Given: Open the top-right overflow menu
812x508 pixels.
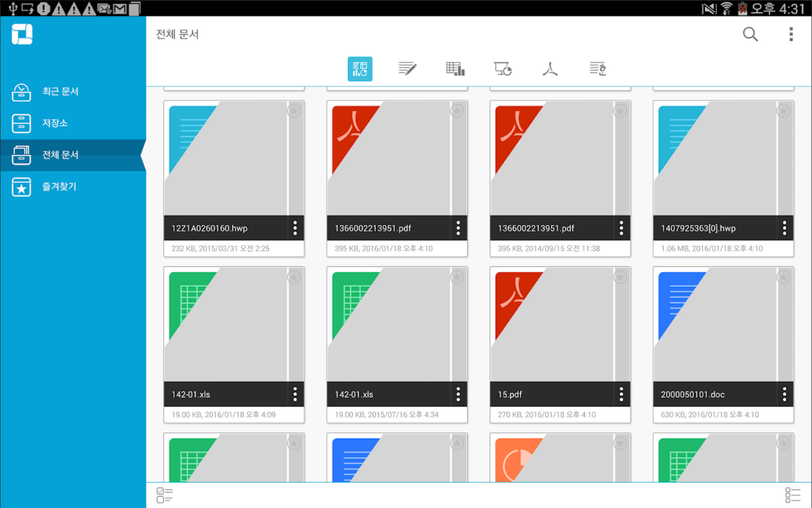Looking at the screenshot, I should [791, 34].
